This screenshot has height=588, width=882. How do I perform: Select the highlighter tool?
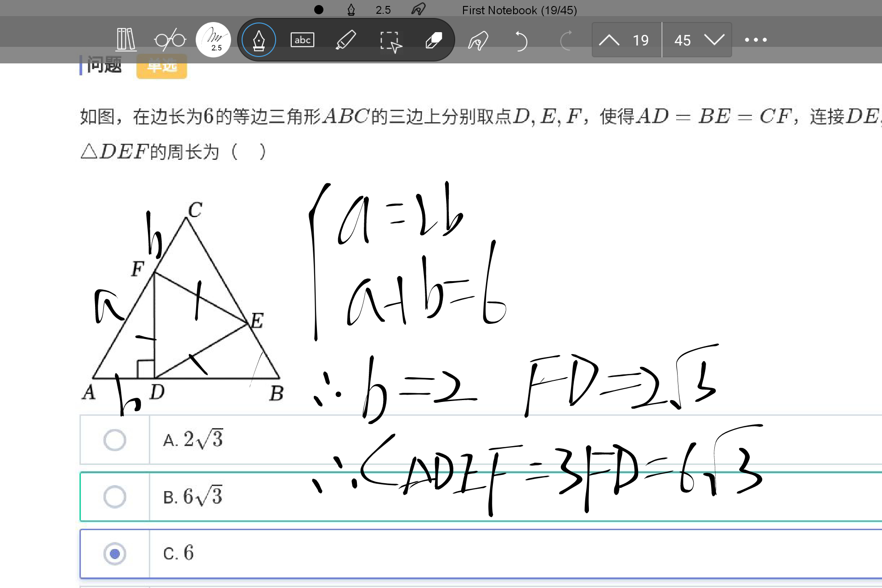coord(346,40)
